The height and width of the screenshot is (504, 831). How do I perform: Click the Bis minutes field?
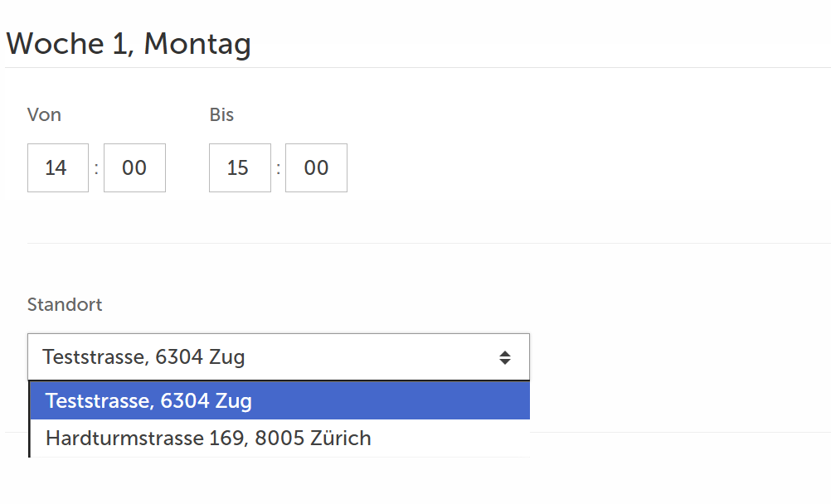click(x=316, y=168)
